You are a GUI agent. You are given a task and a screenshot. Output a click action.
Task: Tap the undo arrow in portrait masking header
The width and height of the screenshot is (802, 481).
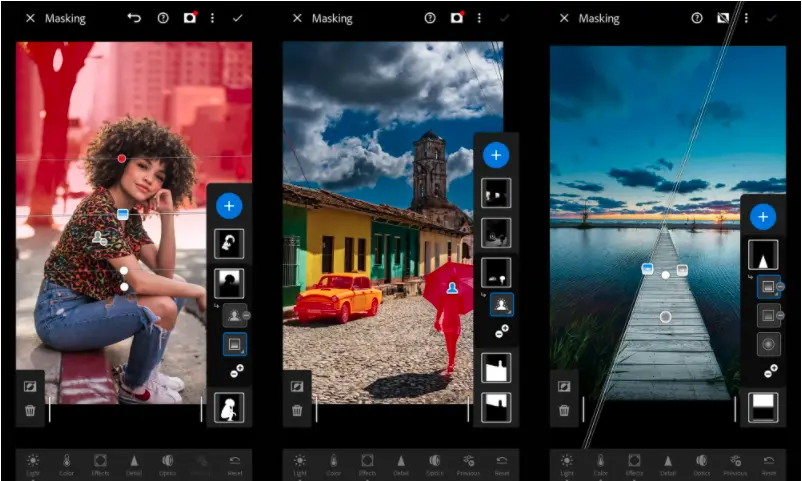tap(134, 18)
